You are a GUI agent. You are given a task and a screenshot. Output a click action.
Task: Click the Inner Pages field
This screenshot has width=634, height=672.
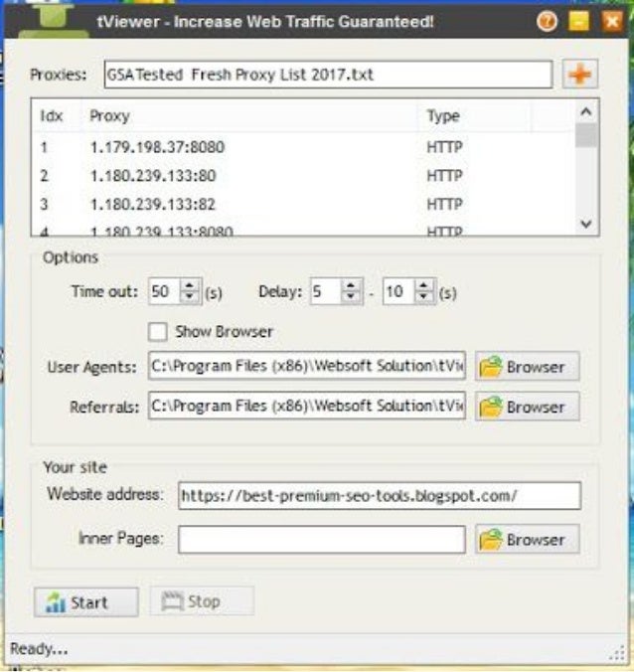coord(322,539)
